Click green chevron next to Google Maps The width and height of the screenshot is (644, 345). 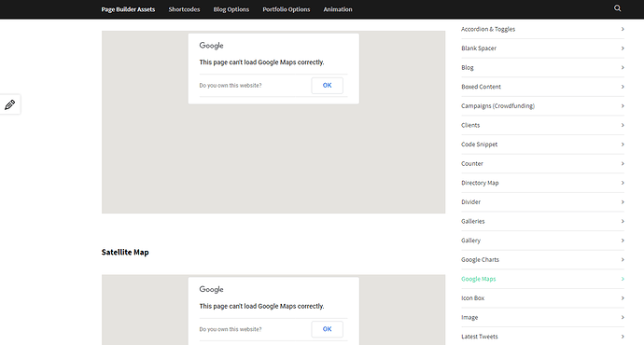623,279
